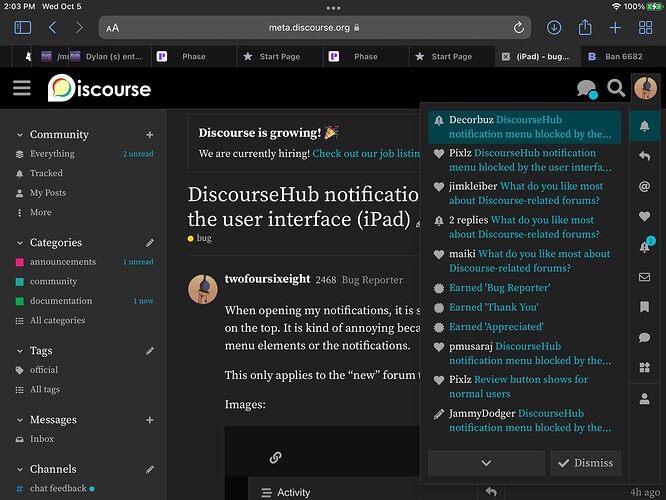Open the badges tab icon in user menu
Image resolution: width=666 pixels, height=500 pixels.
pyautogui.click(x=644, y=367)
